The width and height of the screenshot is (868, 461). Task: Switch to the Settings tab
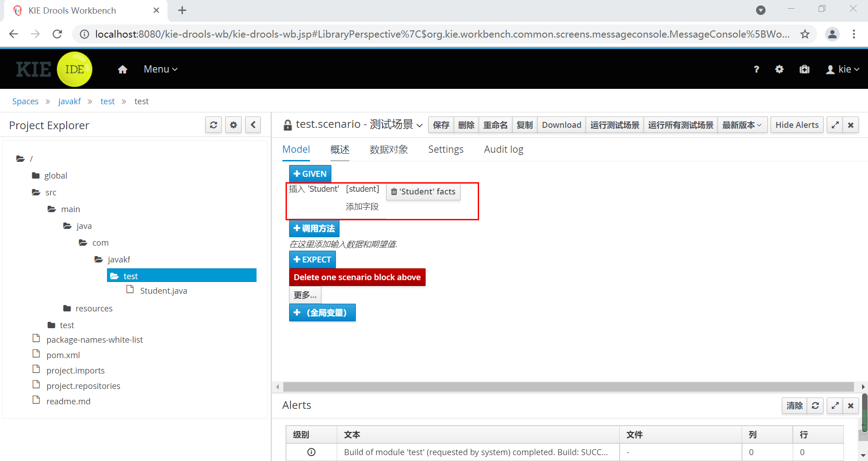click(446, 150)
